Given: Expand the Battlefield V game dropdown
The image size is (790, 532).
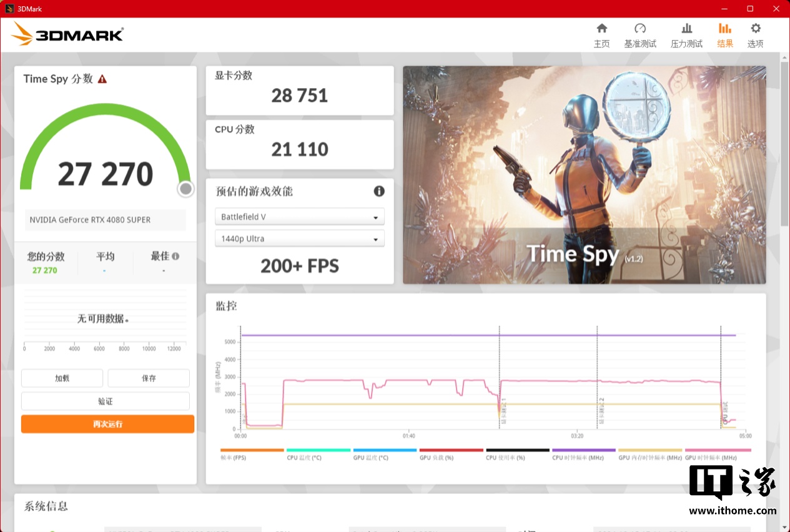Looking at the screenshot, I should [300, 217].
